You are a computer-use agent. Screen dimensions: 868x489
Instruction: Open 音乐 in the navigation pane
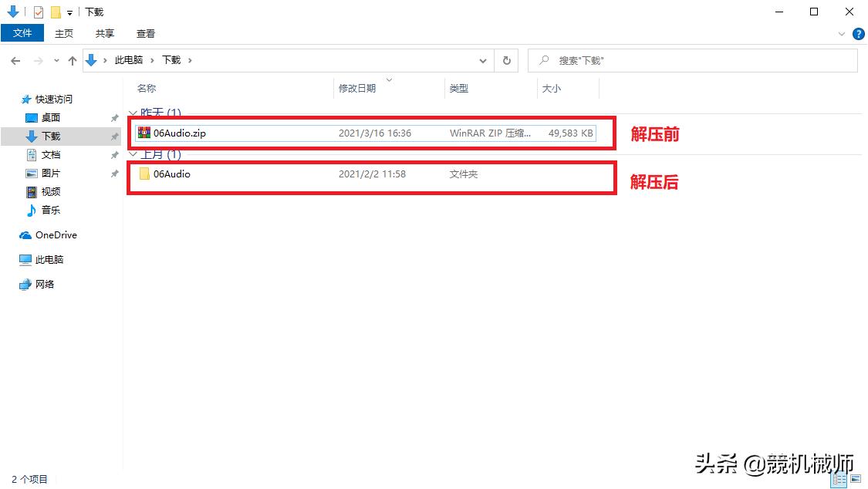click(50, 210)
